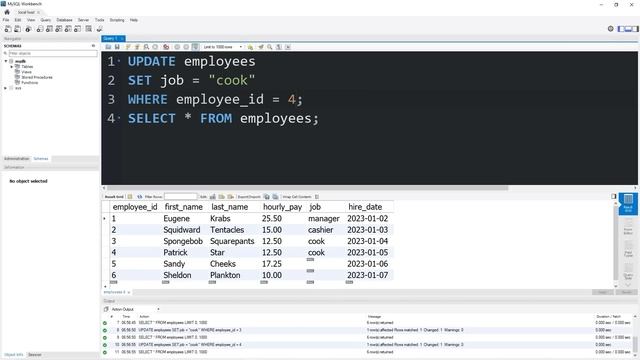Click the Filter Rows input field
Screen dimensions: 640x360
[x=180, y=197]
